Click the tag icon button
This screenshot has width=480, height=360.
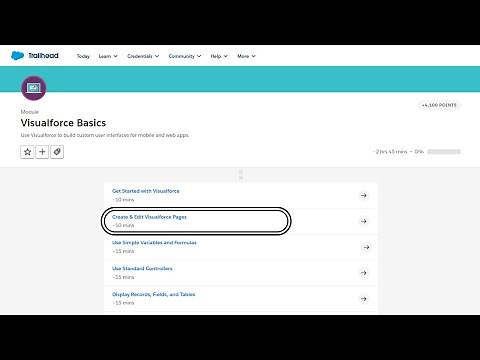tap(57, 152)
